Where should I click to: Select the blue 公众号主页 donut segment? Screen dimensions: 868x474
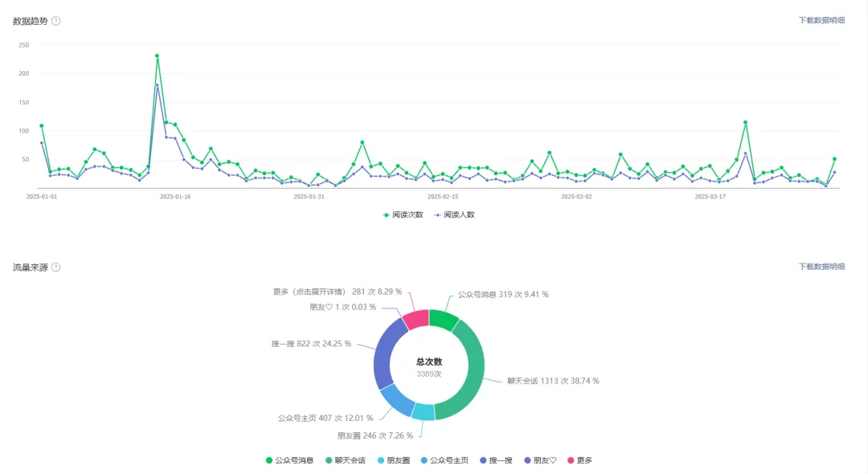[398, 400]
